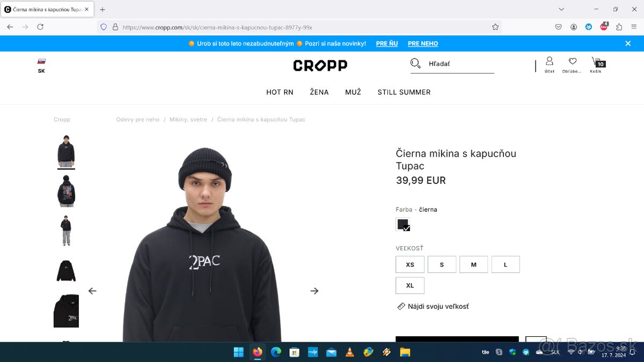
Task: Open SK country selector
Action: 41,66
